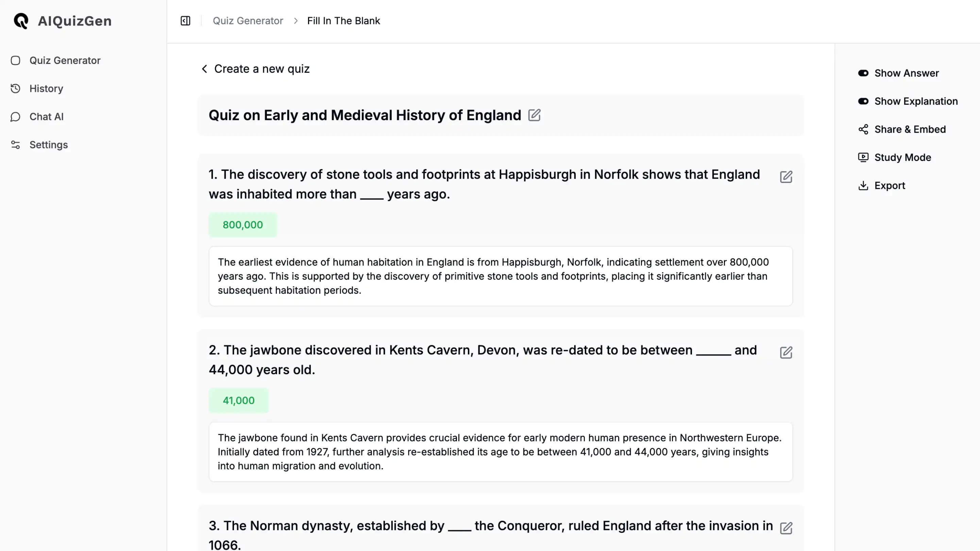Click the AIQuizGen logo icon
The image size is (980, 551).
21,20
